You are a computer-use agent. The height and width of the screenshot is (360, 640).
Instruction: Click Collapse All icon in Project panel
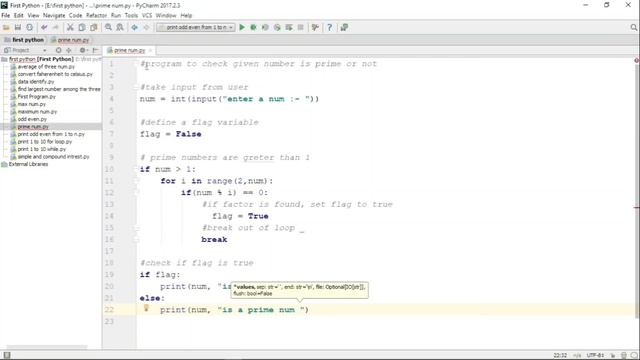tap(69, 50)
